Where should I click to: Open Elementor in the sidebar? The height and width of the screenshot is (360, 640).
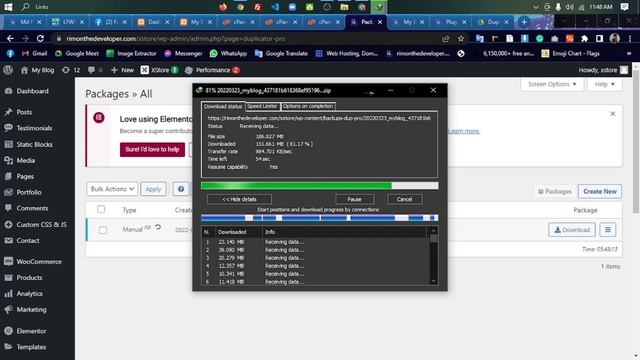point(25,331)
